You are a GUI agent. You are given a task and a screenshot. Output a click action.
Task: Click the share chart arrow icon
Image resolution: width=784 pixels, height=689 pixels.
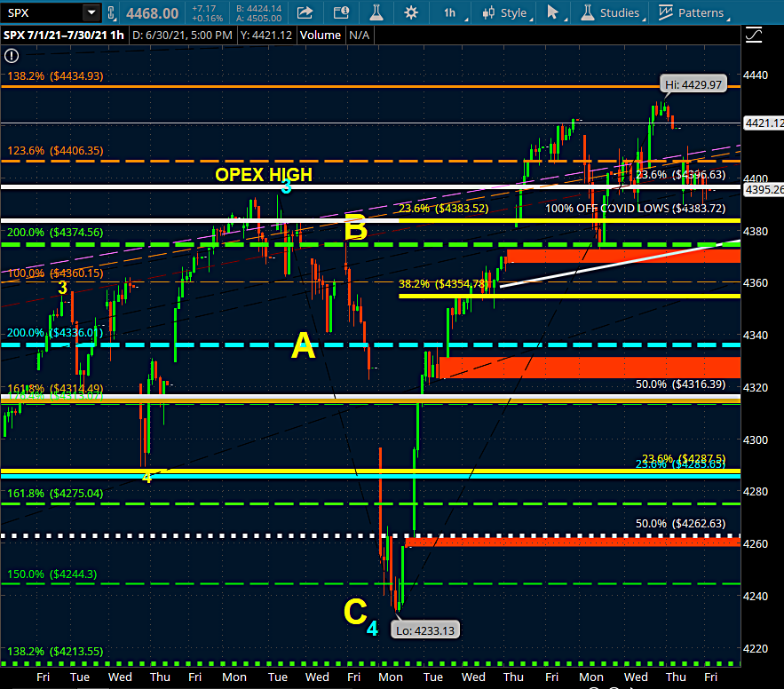point(305,12)
